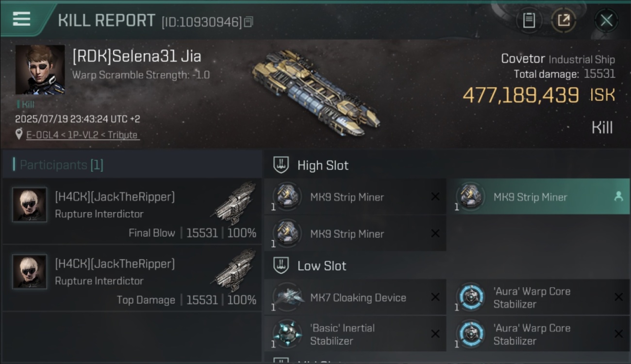Open Final Blow JackTheRipper portrait
Viewport: 631px width, 364px height.
coord(30,205)
